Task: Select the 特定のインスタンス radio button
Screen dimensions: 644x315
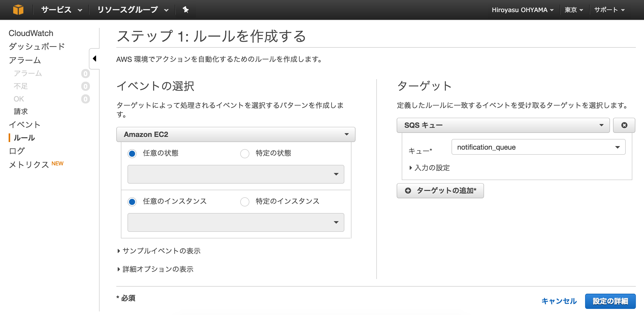Action: (245, 202)
